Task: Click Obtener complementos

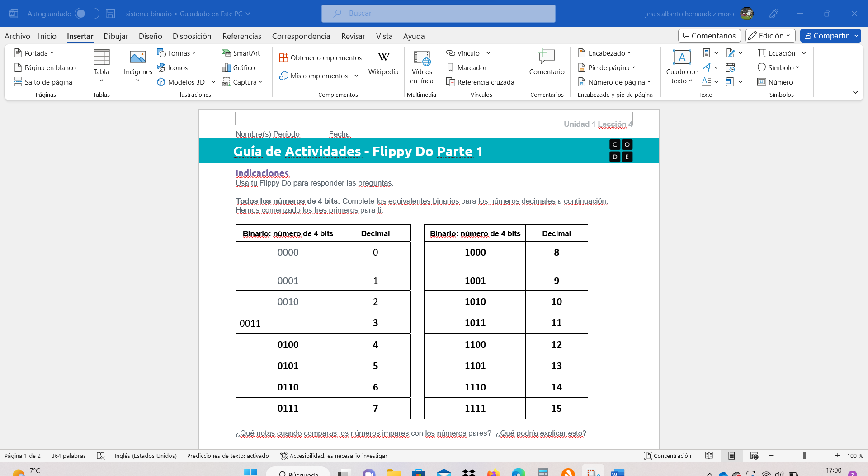Action: 321,57
